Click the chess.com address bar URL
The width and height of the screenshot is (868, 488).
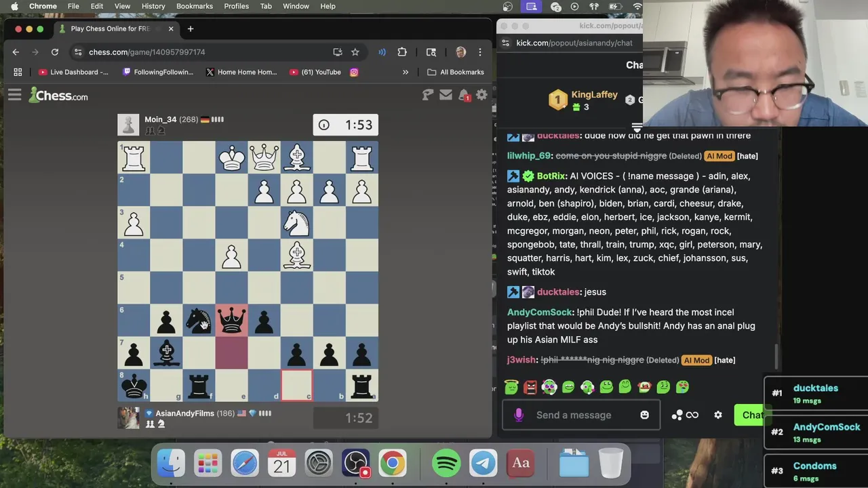(x=146, y=52)
